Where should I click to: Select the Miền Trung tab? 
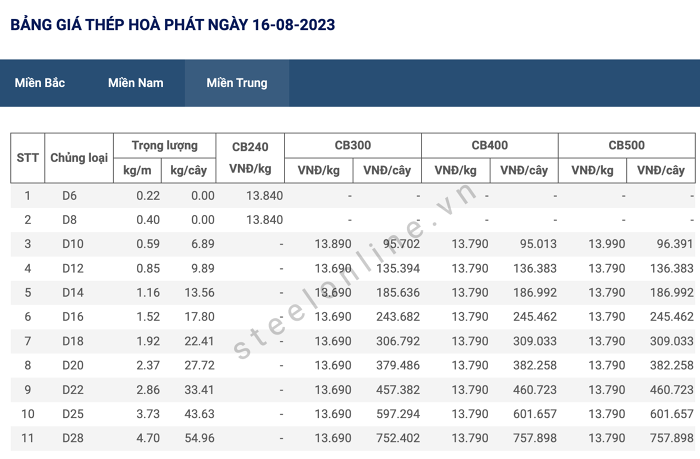pyautogui.click(x=237, y=83)
